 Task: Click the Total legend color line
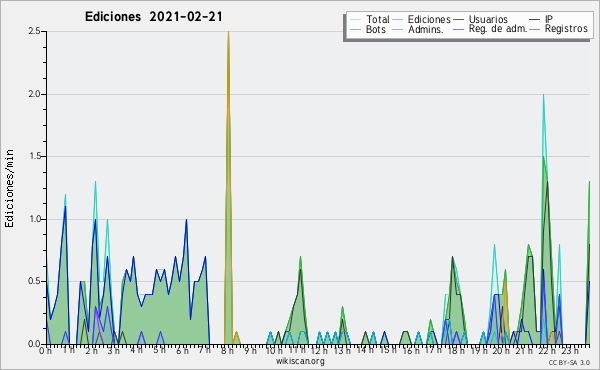(355, 19)
